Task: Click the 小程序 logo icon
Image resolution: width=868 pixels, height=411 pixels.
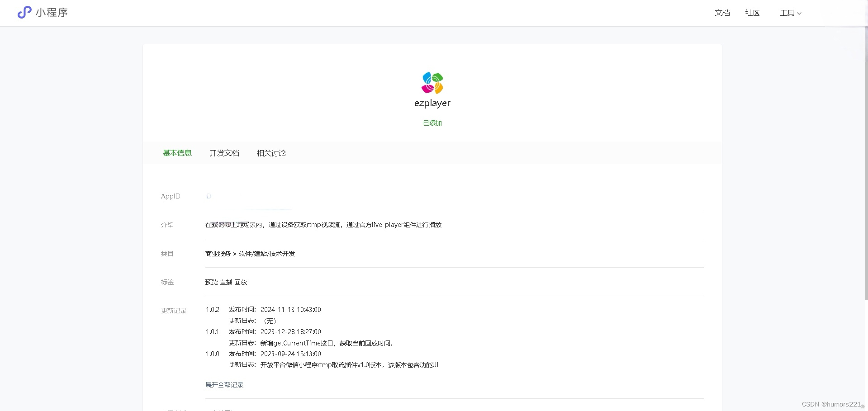Action: click(24, 13)
